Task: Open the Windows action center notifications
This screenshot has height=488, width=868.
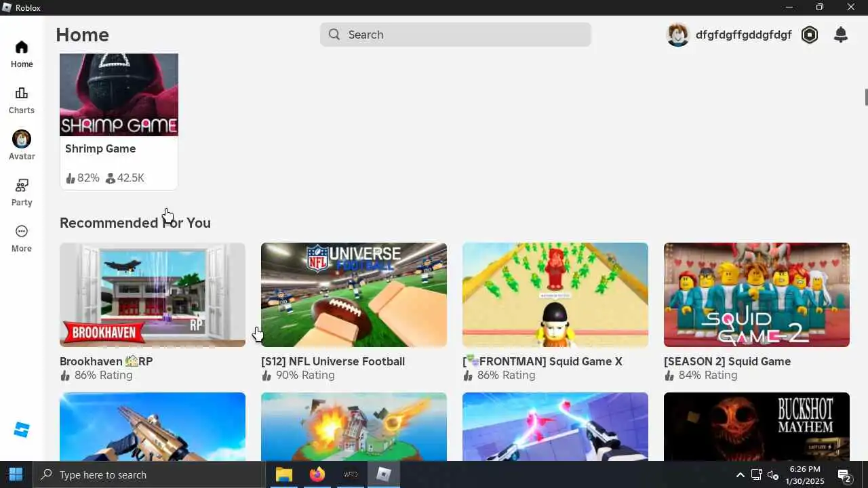Action: pyautogui.click(x=844, y=474)
